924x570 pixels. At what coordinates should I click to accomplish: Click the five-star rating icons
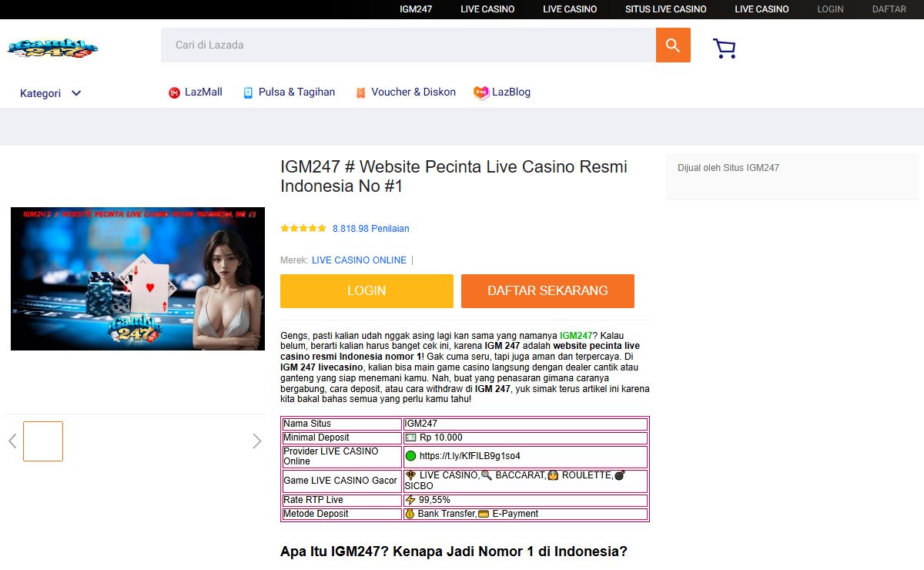(x=303, y=229)
